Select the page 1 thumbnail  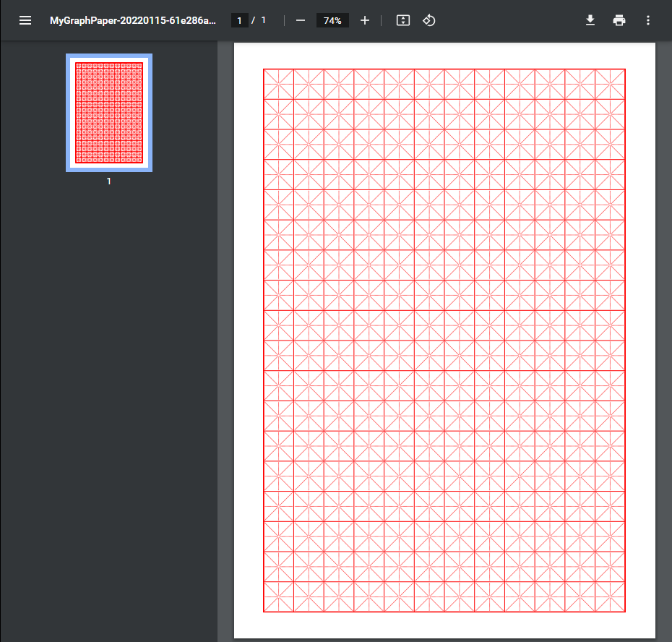tap(109, 113)
